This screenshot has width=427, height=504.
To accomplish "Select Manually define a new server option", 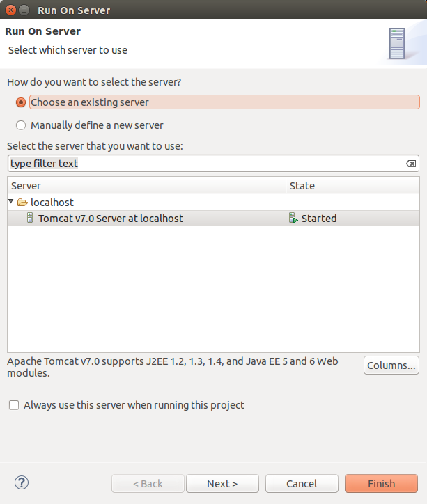I will (x=21, y=125).
